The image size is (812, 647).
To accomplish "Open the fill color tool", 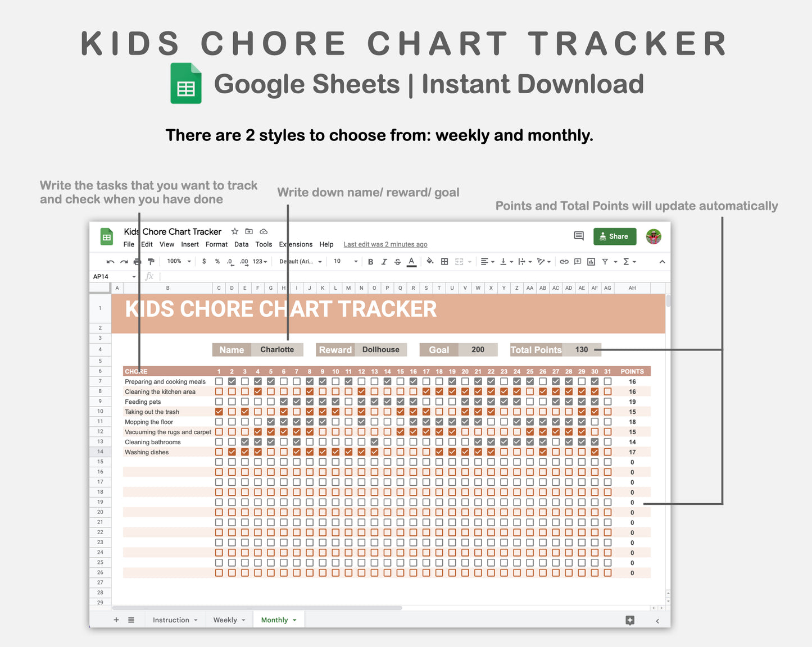I will pyautogui.click(x=430, y=261).
